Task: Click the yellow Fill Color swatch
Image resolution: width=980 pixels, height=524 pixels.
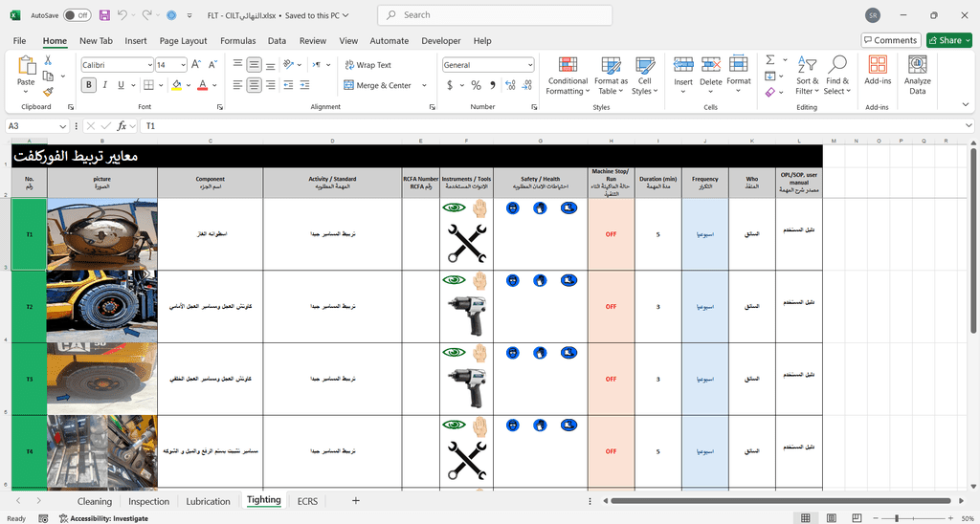Action: (x=176, y=85)
